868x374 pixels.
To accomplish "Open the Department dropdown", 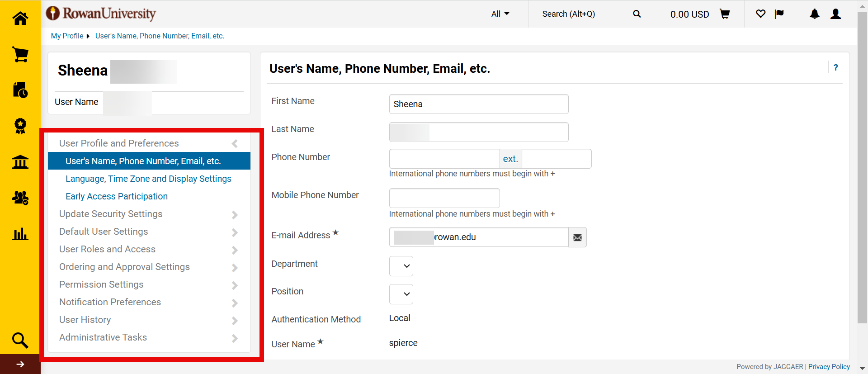I will click(401, 266).
